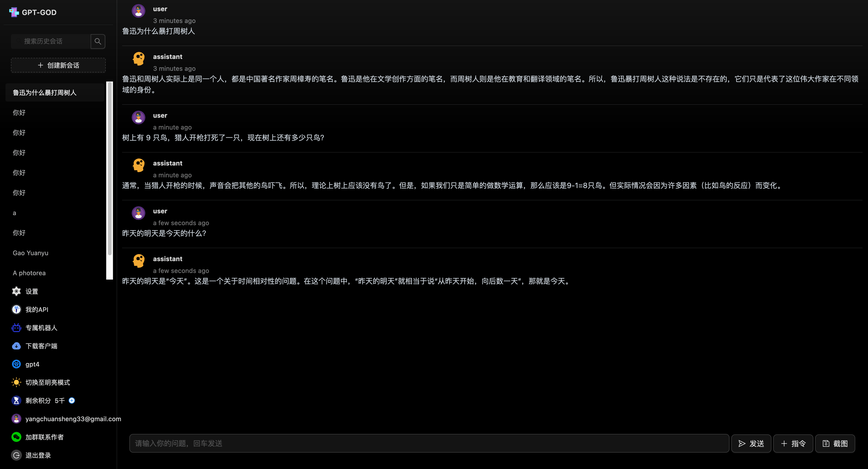Image resolution: width=868 pixels, height=469 pixels.
Task: Click assistant avatar on the 鲁迅 reply
Action: tap(138, 59)
